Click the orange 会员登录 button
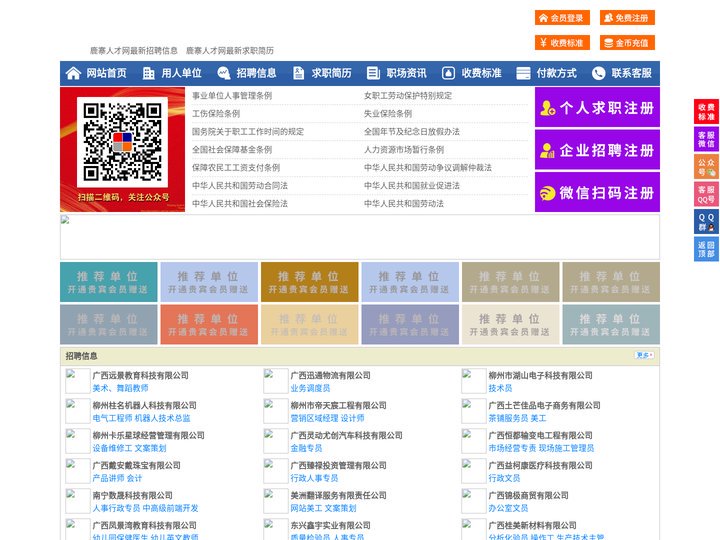This screenshot has height=540, width=720. pos(562,18)
